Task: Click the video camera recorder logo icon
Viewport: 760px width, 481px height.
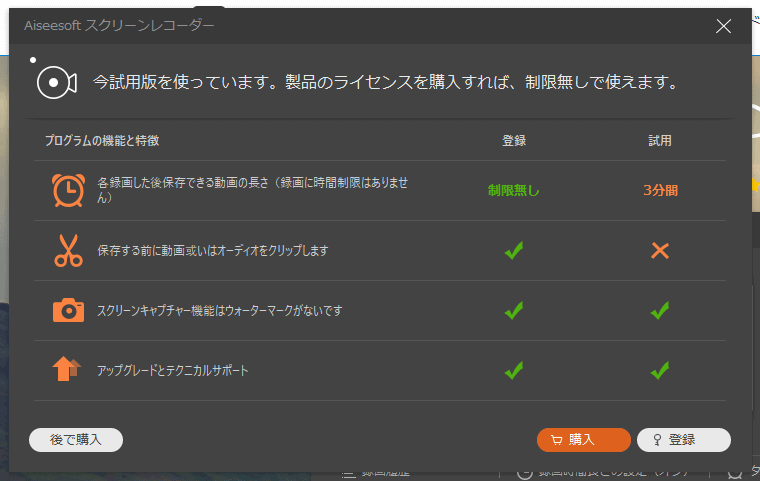Action: click(57, 82)
